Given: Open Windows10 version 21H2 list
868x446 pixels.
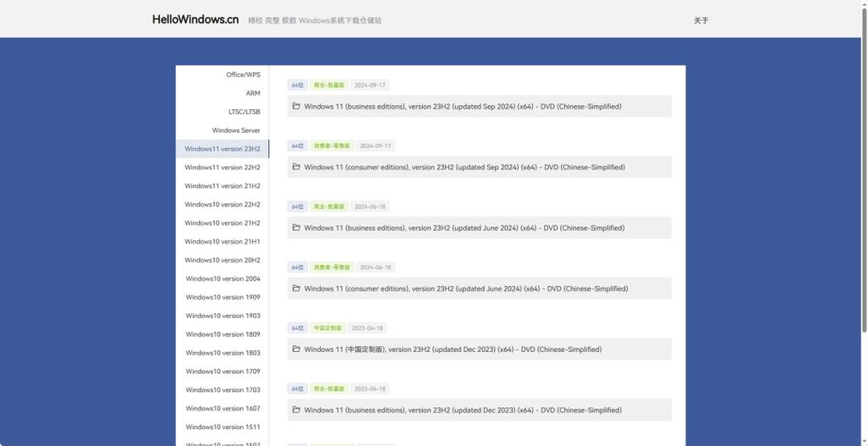Looking at the screenshot, I should point(222,223).
